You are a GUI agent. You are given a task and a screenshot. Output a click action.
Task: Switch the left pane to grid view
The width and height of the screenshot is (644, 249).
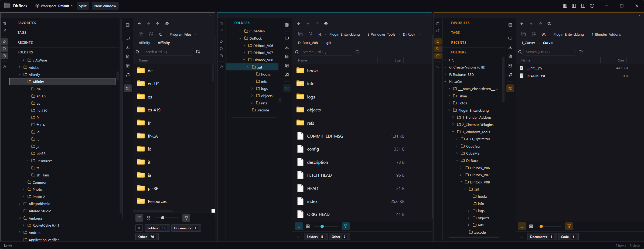click(148, 218)
